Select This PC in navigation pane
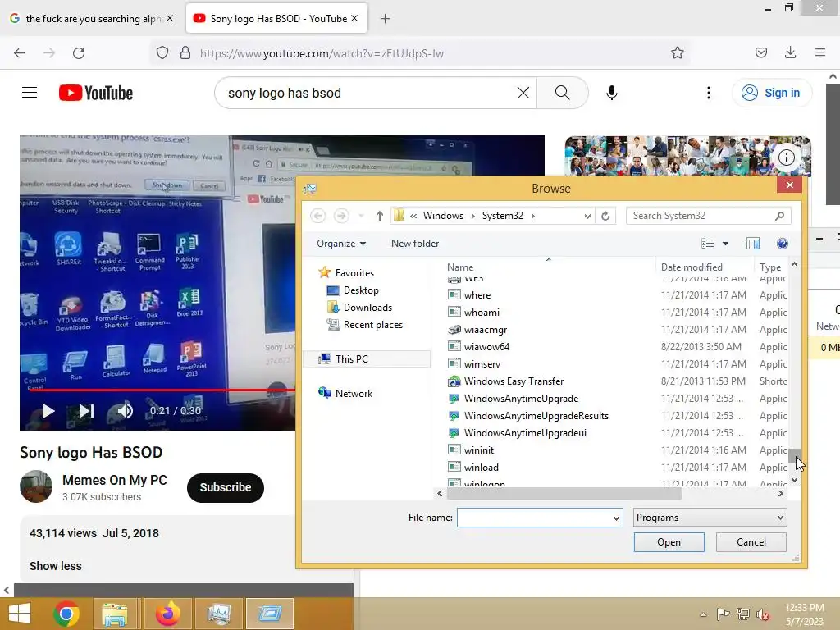This screenshot has height=630, width=840. (x=367, y=359)
